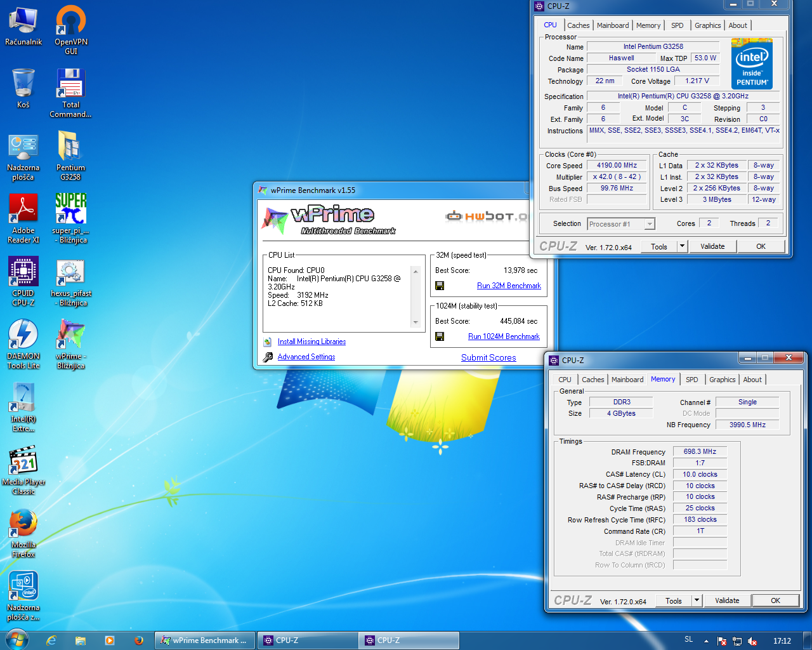Launch Internet Explorer from the taskbar

pyautogui.click(x=51, y=640)
